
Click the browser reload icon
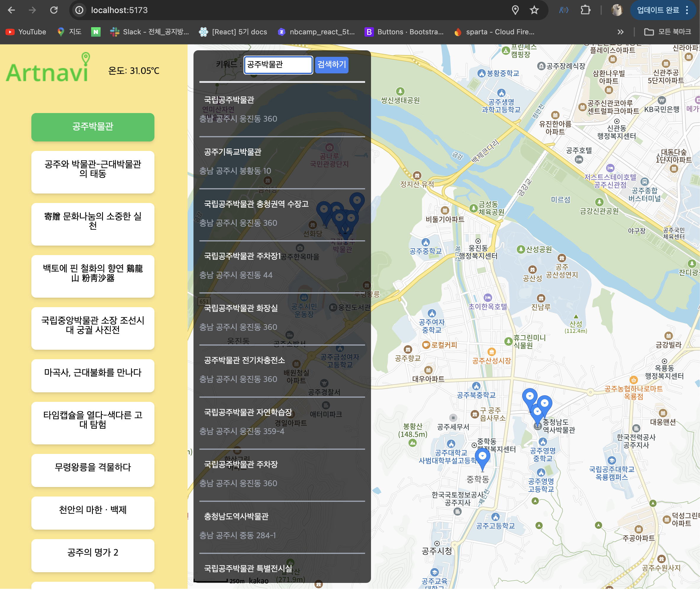[x=54, y=10]
